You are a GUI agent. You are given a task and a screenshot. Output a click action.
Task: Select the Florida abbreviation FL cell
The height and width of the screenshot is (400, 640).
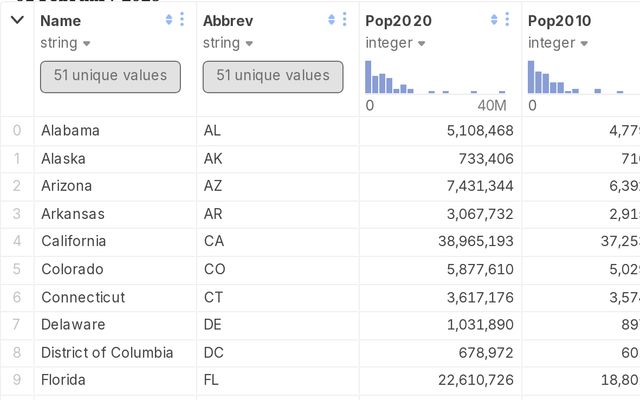coord(214,380)
